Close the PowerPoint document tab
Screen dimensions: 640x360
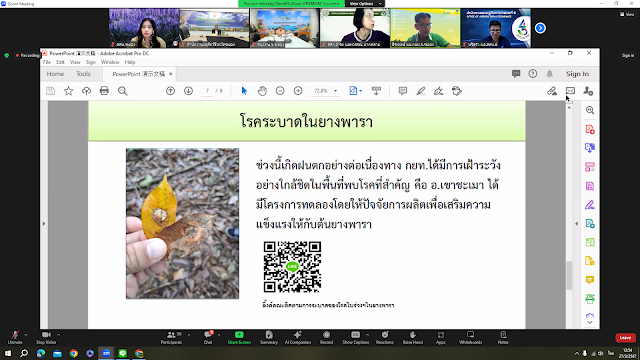(171, 74)
